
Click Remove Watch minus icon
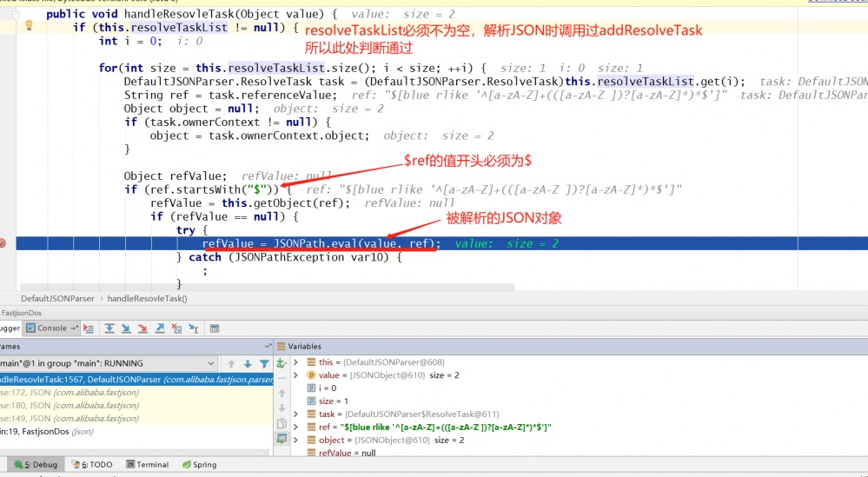(x=282, y=378)
